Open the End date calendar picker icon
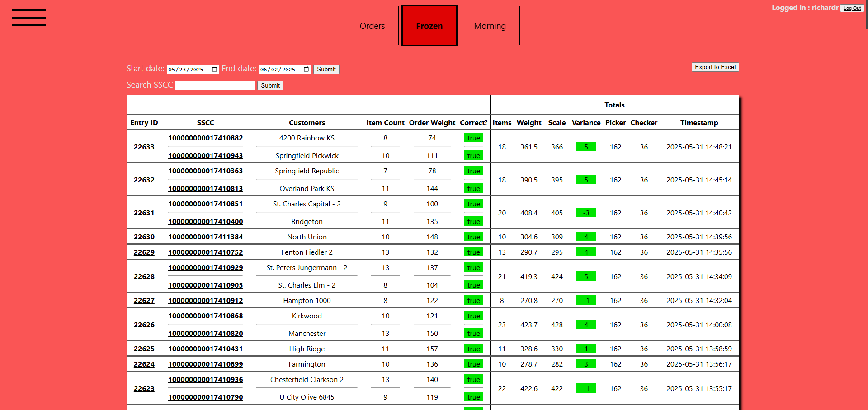 coord(307,70)
